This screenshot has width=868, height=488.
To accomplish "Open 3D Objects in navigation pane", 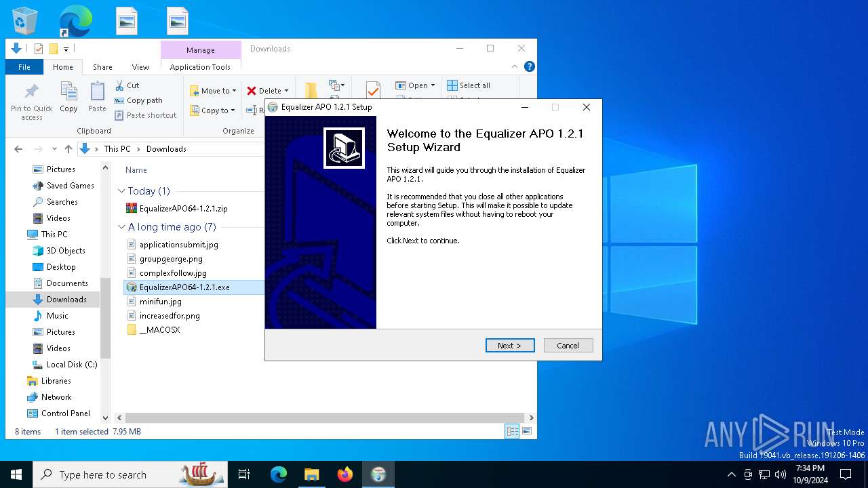I will click(58, 251).
